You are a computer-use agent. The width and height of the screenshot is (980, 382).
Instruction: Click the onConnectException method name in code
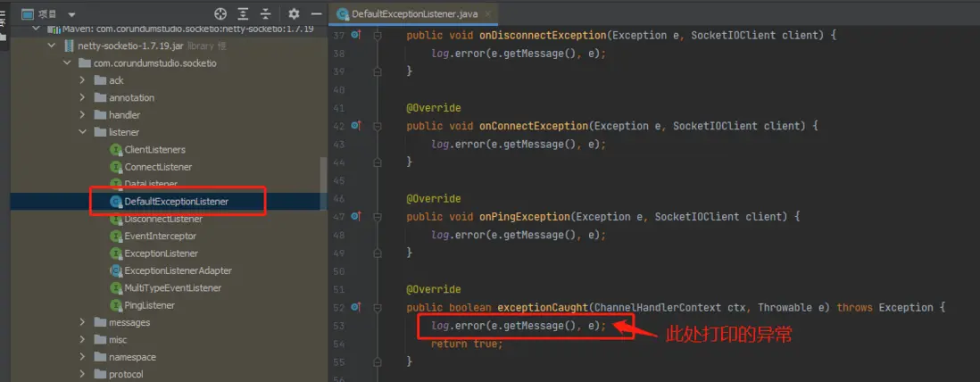pyautogui.click(x=534, y=126)
